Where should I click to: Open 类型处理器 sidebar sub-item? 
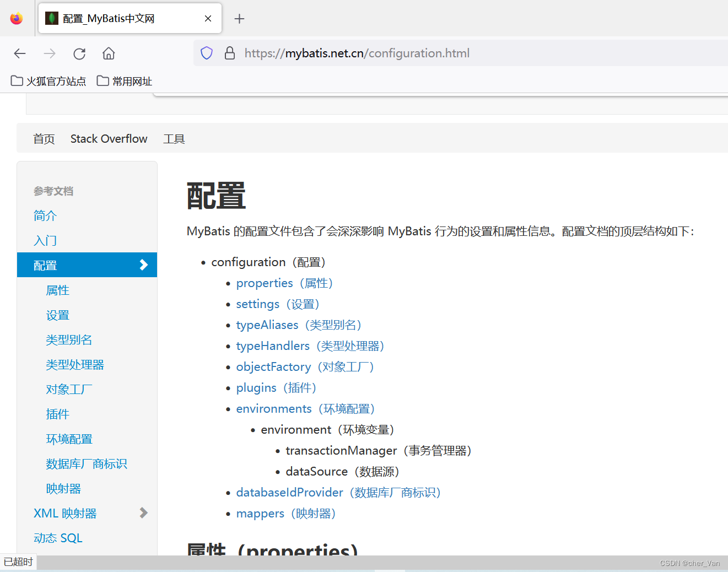pos(75,364)
